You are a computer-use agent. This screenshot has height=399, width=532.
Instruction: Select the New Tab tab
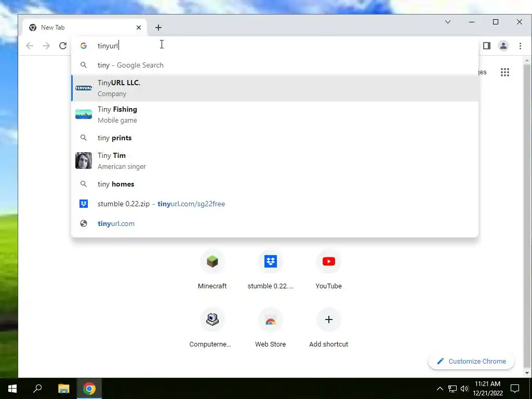coord(85,28)
